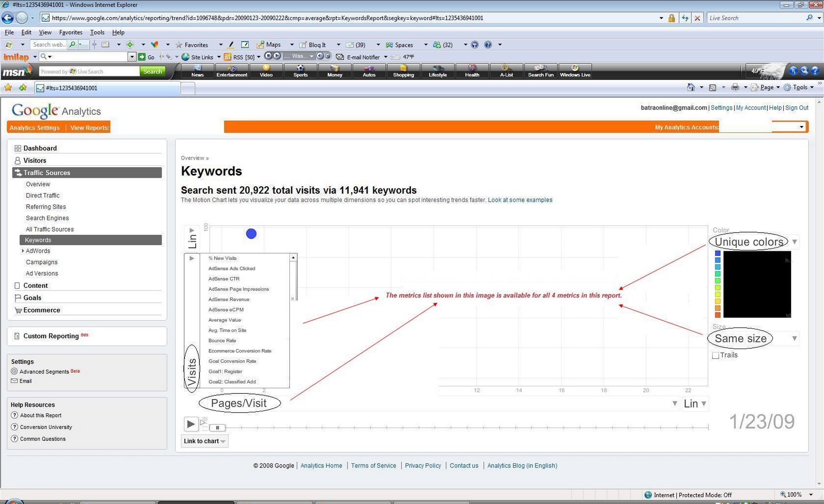
Task: Open the Pages/Visit axis metric dropdown arrow
Action: coord(675,404)
